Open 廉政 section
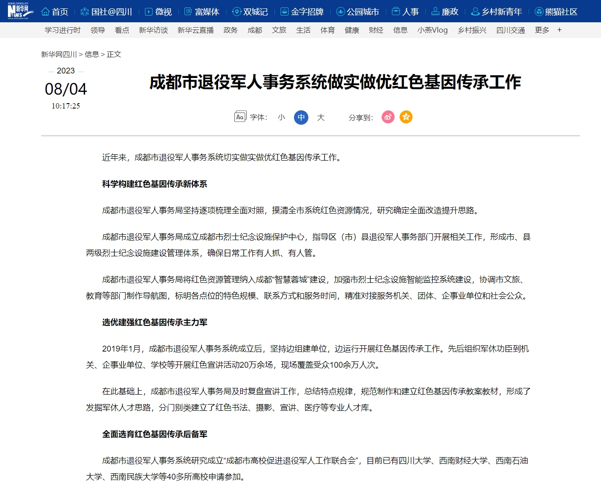 point(445,12)
